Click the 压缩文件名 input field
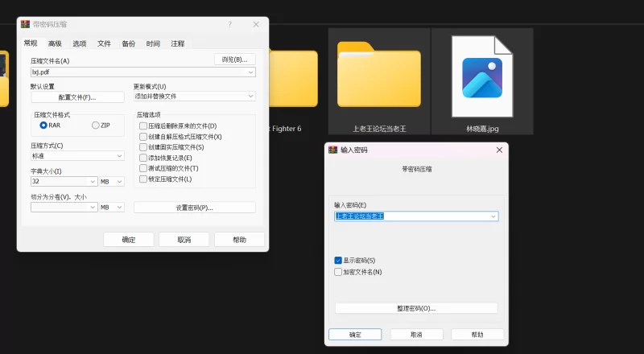This screenshot has width=644, height=354. [x=137, y=72]
